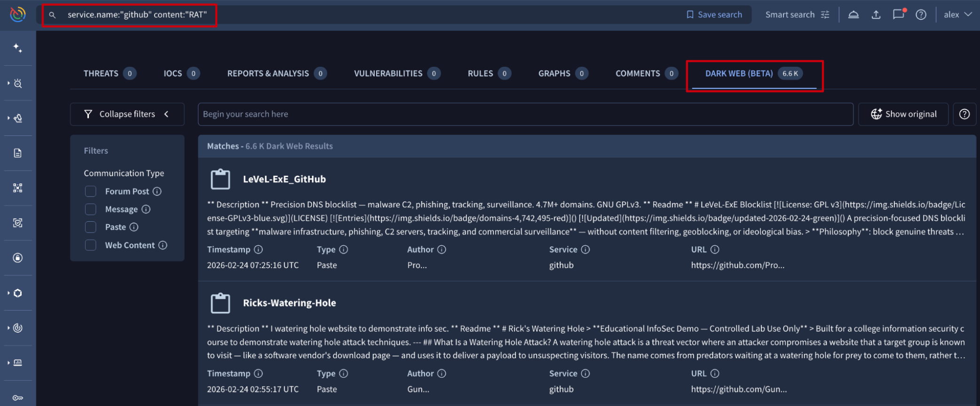The height and width of the screenshot is (406, 980).
Task: Click the magnifier icon in the search bar
Action: pos(52,15)
